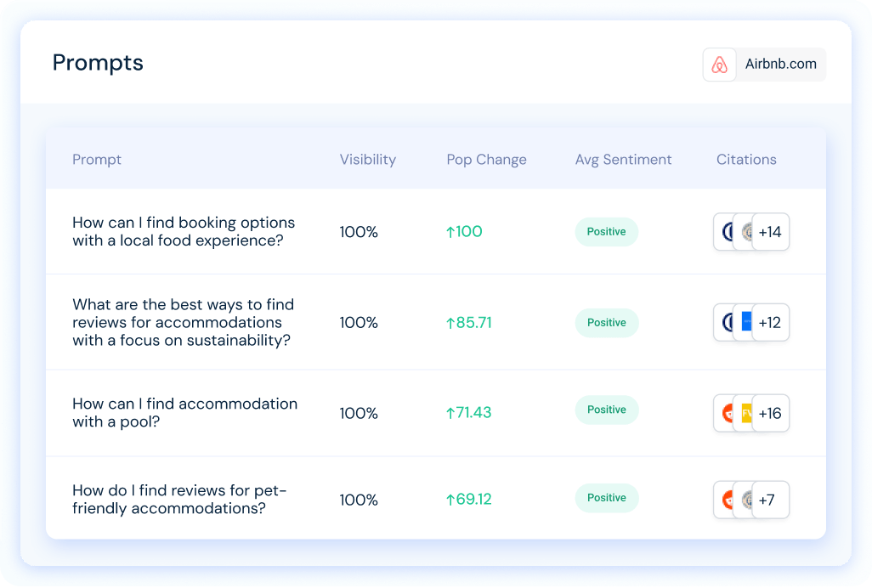Sort by the Visibility column header
The width and height of the screenshot is (872, 588).
pos(368,160)
